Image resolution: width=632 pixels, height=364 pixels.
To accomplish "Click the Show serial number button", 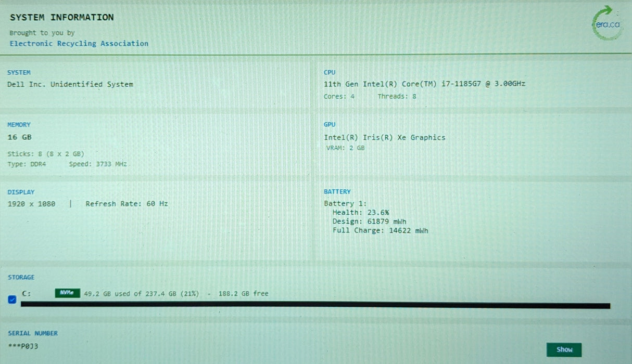I will coord(564,349).
